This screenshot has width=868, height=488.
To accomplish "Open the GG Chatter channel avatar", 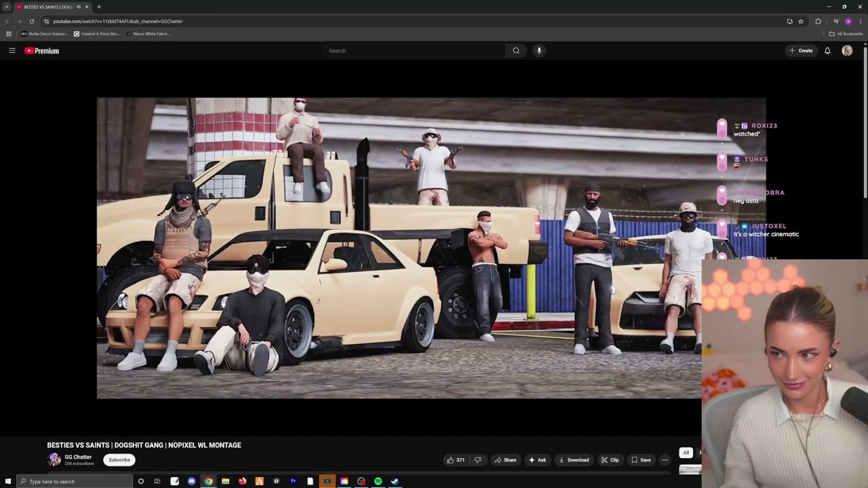I will (54, 460).
